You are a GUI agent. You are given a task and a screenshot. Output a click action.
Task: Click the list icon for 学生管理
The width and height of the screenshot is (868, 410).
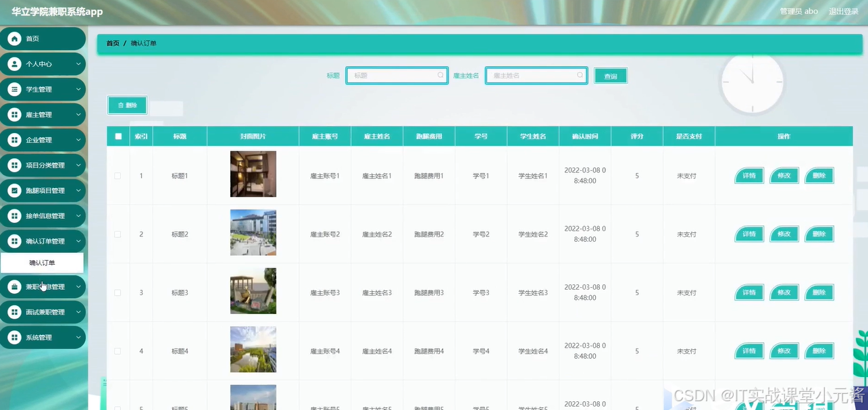(15, 89)
